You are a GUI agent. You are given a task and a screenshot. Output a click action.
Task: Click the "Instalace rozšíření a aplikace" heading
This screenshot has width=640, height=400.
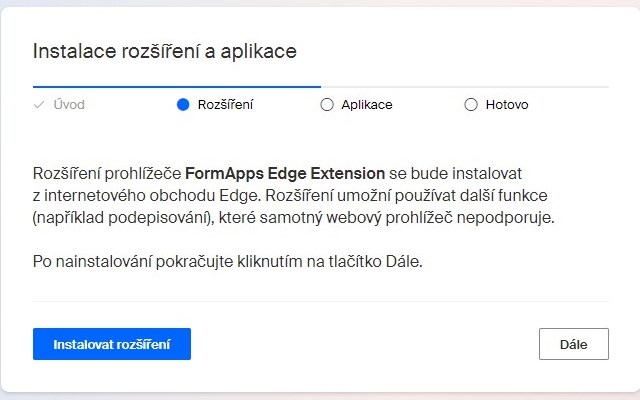(165, 51)
